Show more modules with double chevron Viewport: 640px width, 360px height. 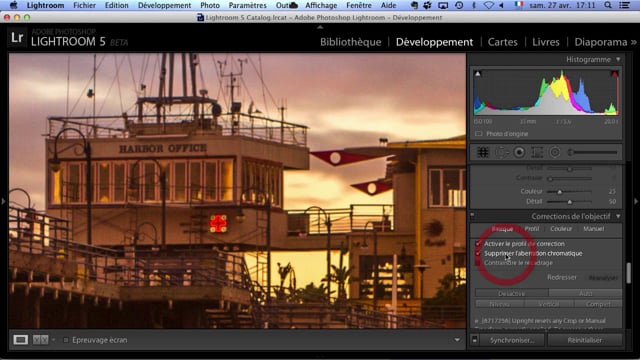(633, 42)
